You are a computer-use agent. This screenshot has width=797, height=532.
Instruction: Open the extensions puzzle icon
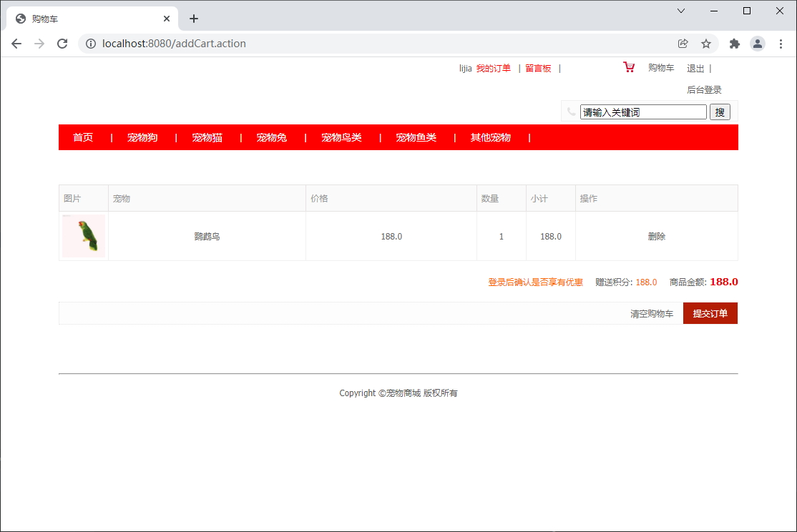click(x=735, y=44)
